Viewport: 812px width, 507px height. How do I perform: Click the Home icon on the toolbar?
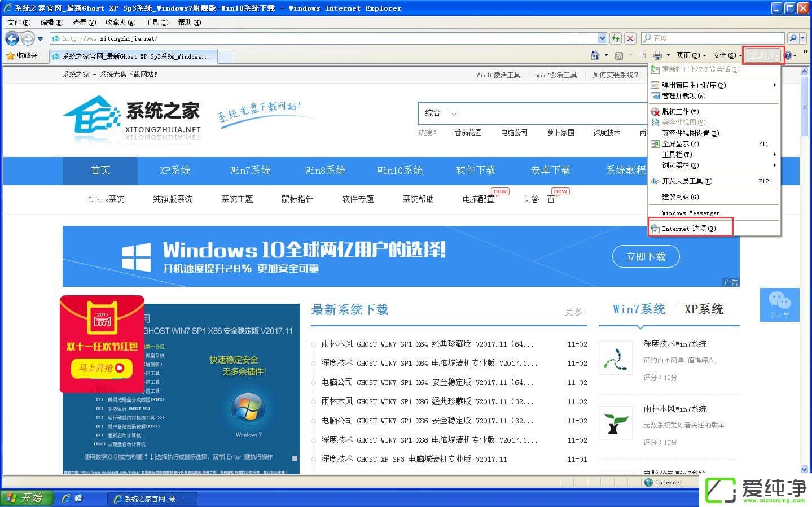[595, 55]
